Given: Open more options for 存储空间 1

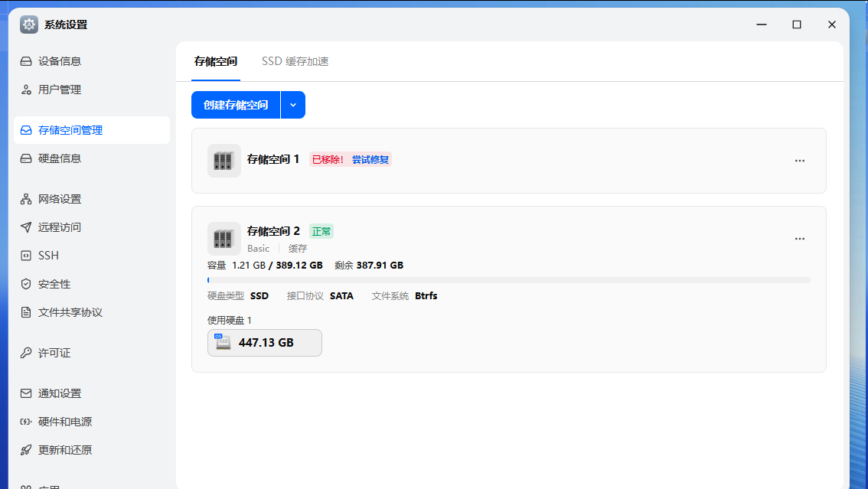Looking at the screenshot, I should pos(800,161).
